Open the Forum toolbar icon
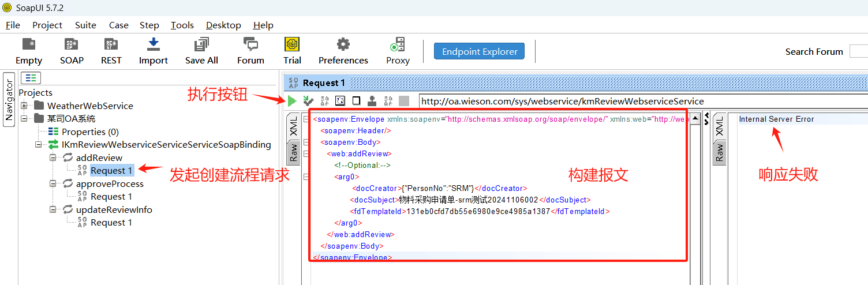The width and height of the screenshot is (868, 285). click(x=250, y=44)
